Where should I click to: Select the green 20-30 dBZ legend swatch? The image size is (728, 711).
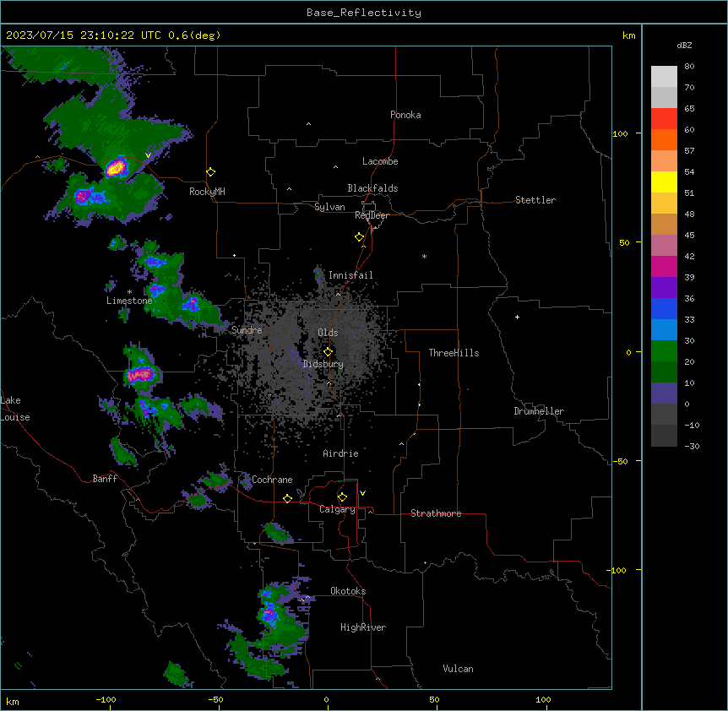(x=664, y=351)
